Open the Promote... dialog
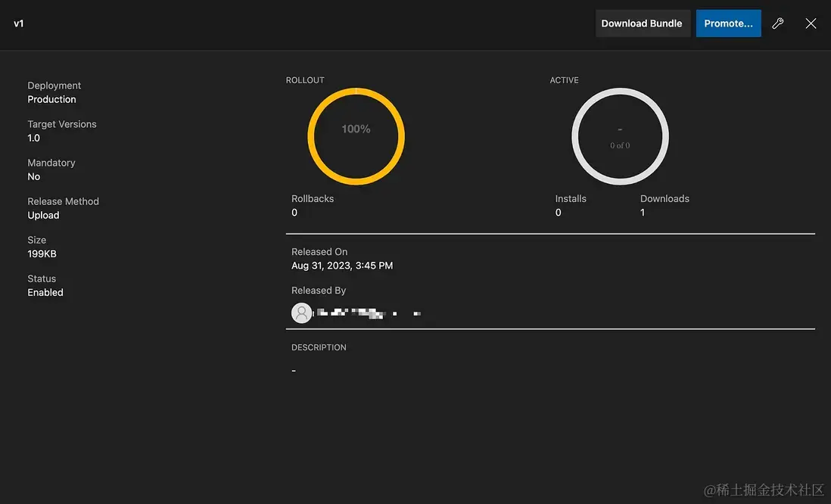Image resolution: width=831 pixels, height=504 pixels. pos(728,23)
